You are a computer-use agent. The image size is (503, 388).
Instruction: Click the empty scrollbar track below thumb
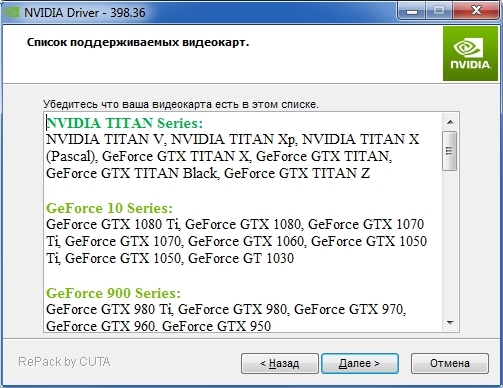tap(450, 243)
